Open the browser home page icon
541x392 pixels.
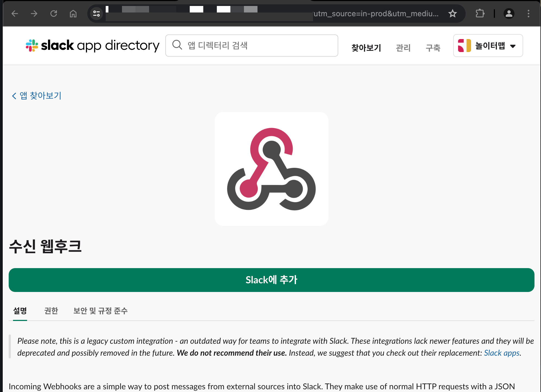[73, 14]
